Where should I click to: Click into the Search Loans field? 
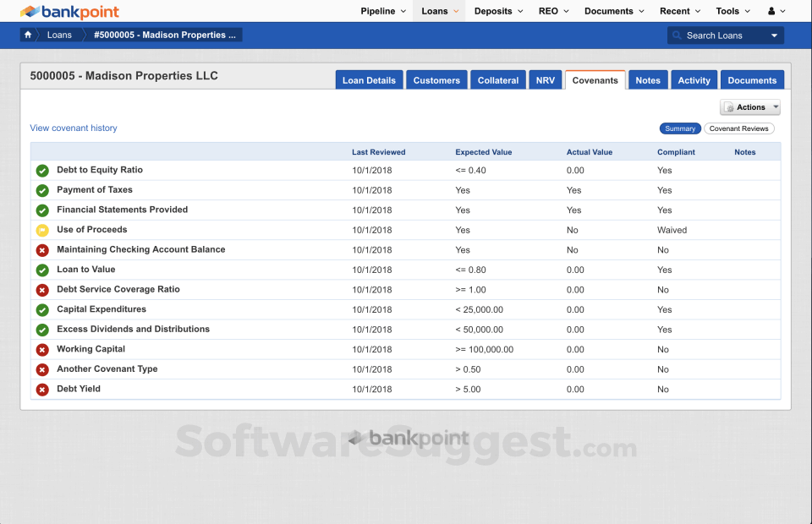[x=723, y=35]
